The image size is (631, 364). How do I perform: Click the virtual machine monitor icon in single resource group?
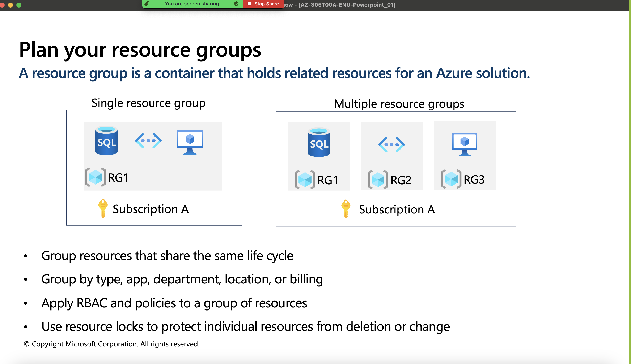[190, 142]
